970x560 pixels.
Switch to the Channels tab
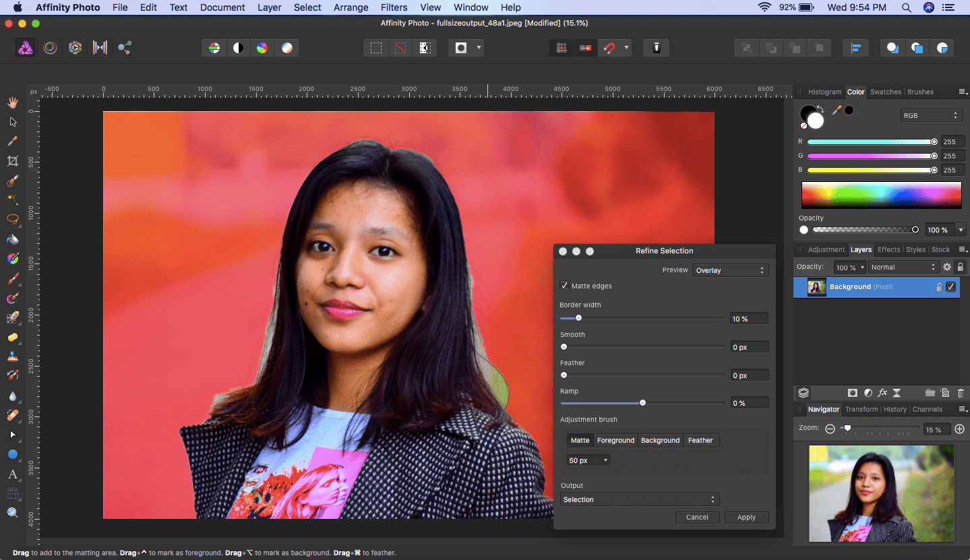(x=927, y=409)
